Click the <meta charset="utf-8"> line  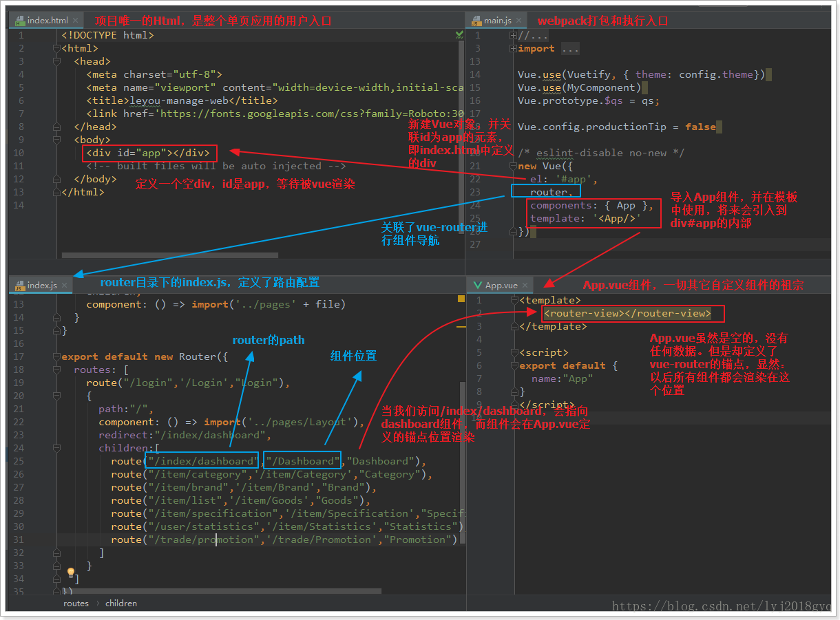[154, 74]
